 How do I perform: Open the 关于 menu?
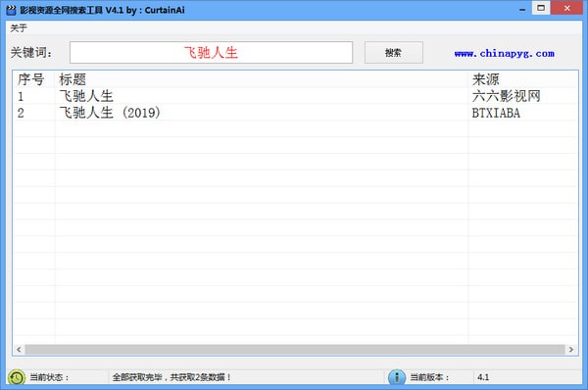(19, 28)
